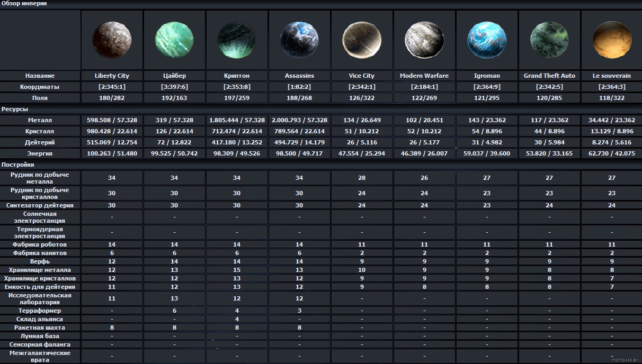Image resolution: width=642 pixels, height=364 pixels.
Task: Click fields value 192/163
Action: pos(174,98)
